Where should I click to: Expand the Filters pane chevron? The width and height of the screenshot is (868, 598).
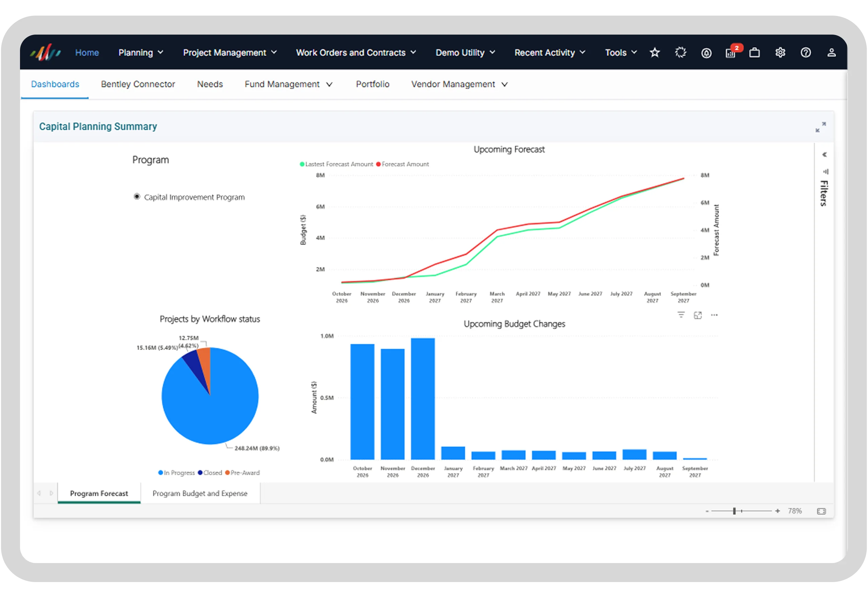click(824, 154)
